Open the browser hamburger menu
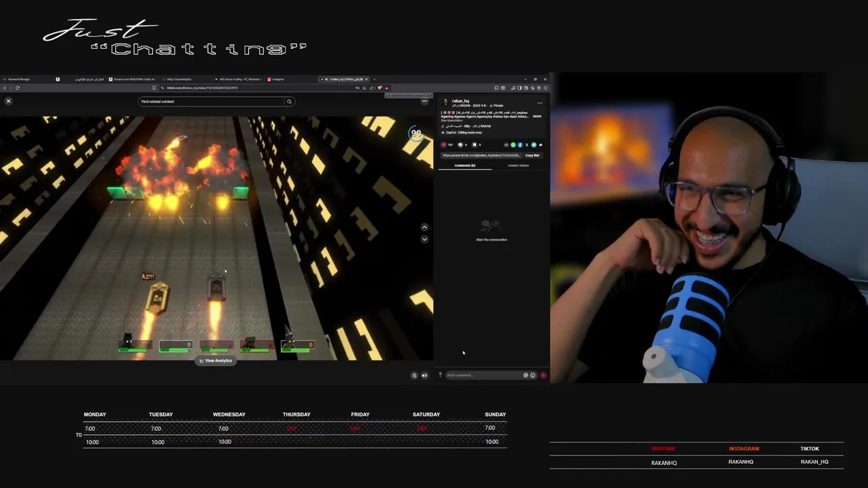868x488 pixels. coord(545,87)
